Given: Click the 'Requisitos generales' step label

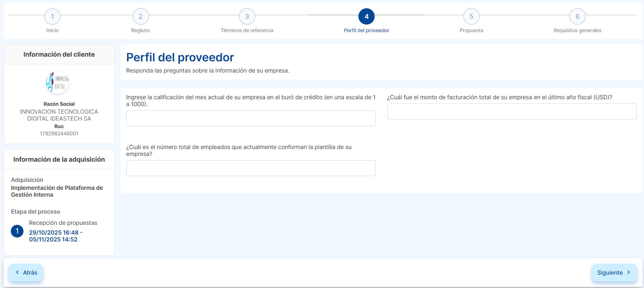Looking at the screenshot, I should [x=577, y=30].
